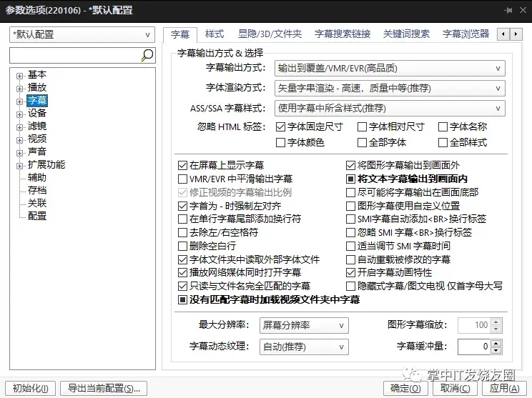Toggle 将图形字幕输出到画面外 checkbox
The height and width of the screenshot is (398, 532).
coord(350,166)
